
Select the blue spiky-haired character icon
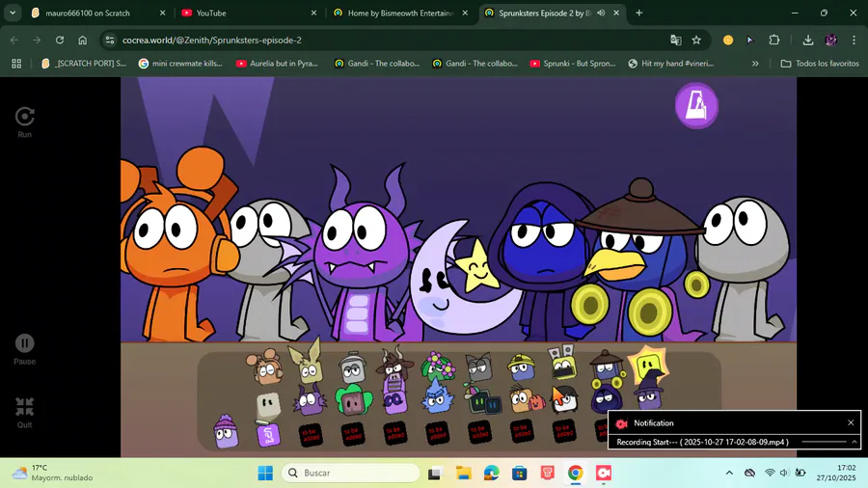click(x=437, y=398)
